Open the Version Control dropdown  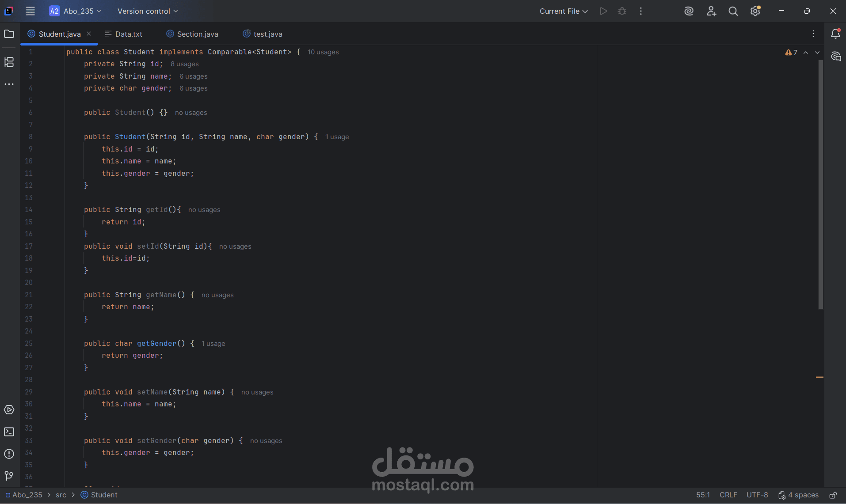tap(147, 11)
